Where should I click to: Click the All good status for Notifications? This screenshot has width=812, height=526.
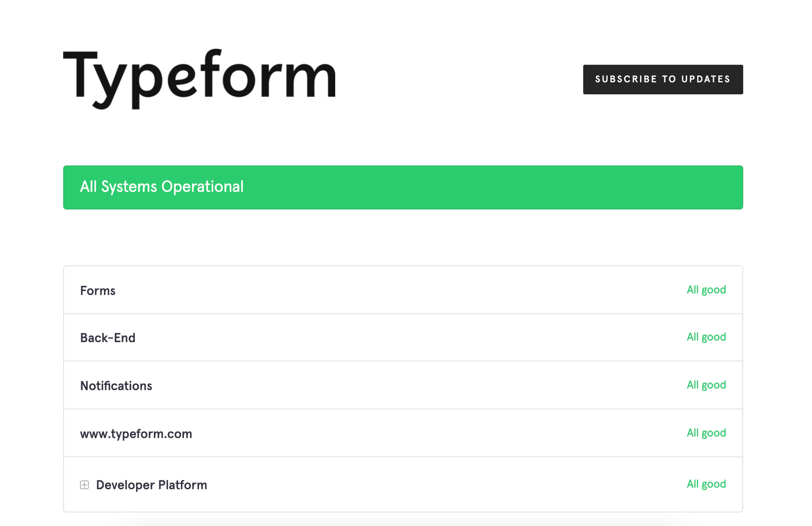click(706, 385)
